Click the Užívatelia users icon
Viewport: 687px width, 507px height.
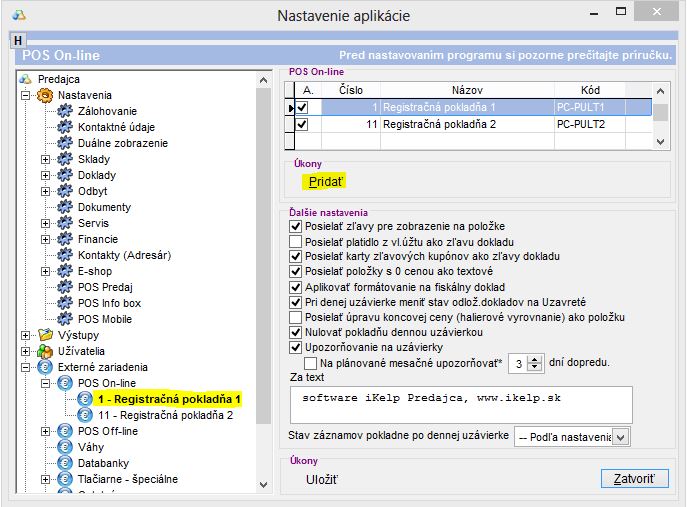(45, 351)
